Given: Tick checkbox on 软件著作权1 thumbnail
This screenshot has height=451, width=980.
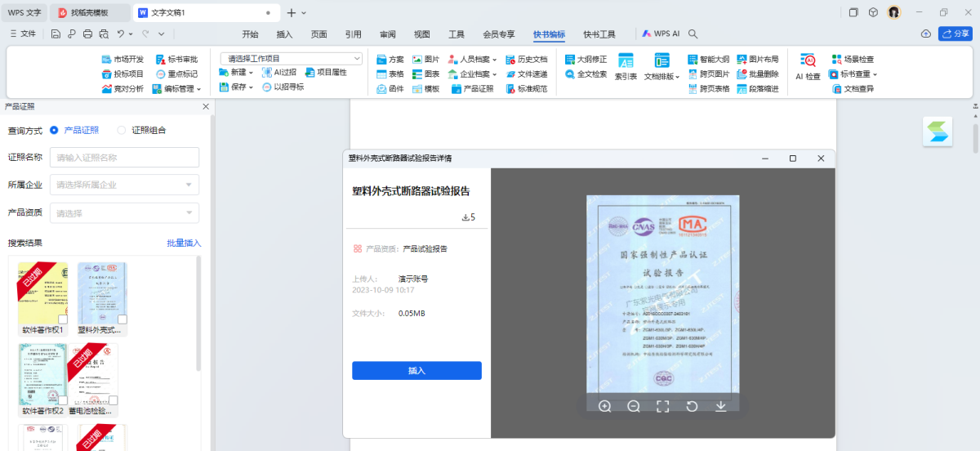Looking at the screenshot, I should coord(63,319).
